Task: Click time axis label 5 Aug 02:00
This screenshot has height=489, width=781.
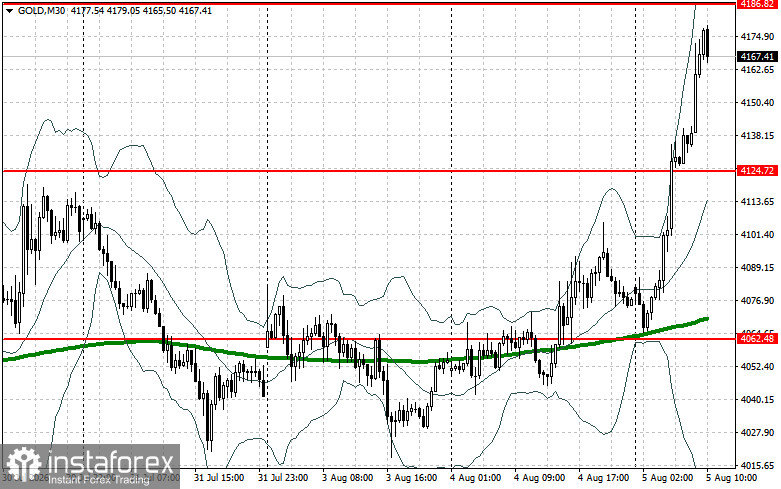Action: 667,478
